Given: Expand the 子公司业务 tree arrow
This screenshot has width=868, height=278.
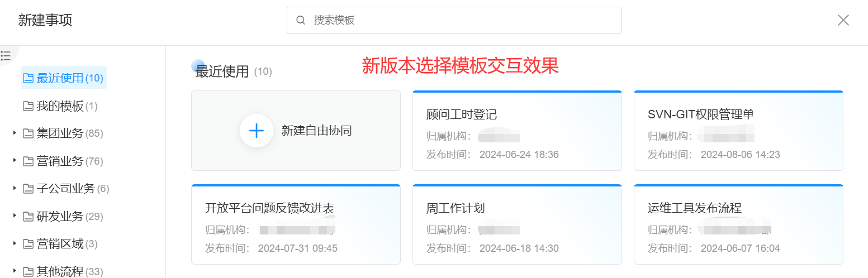Looking at the screenshot, I should (15, 189).
